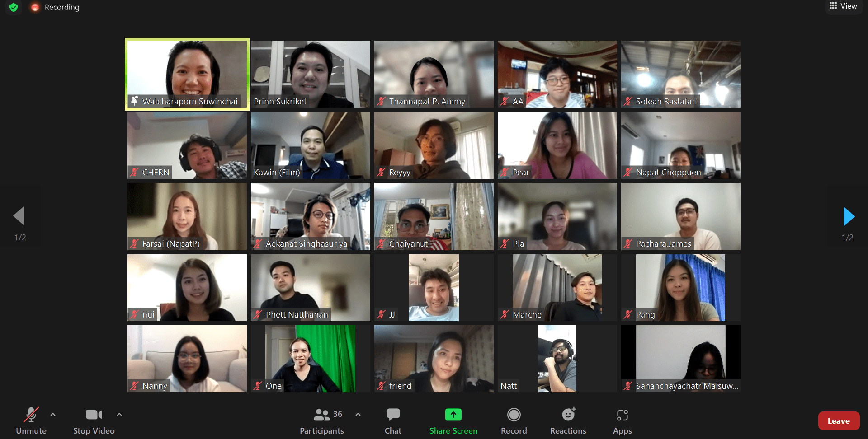
Task: Open the Apps icon in toolbar
Action: (622, 415)
